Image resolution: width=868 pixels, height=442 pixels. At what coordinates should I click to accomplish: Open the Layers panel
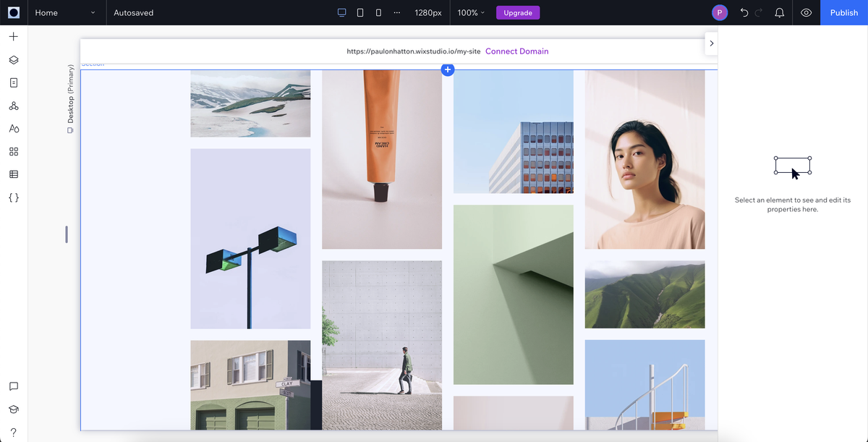[x=13, y=59]
